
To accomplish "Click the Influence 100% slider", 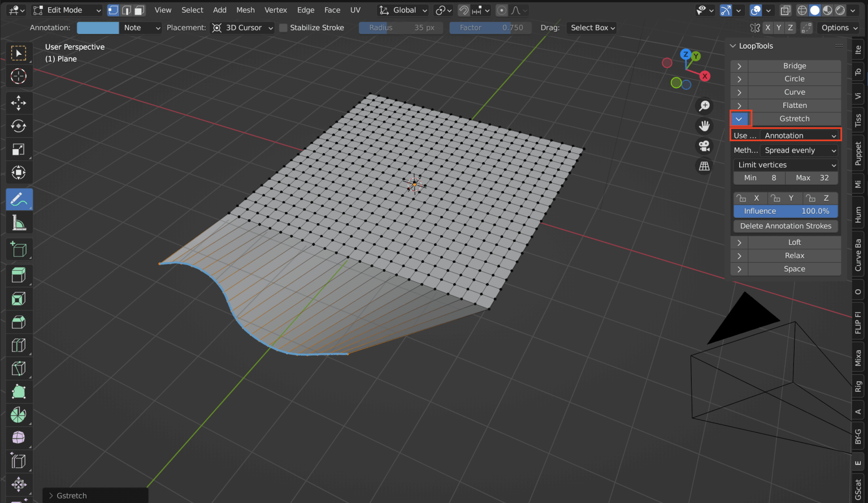I will (785, 211).
